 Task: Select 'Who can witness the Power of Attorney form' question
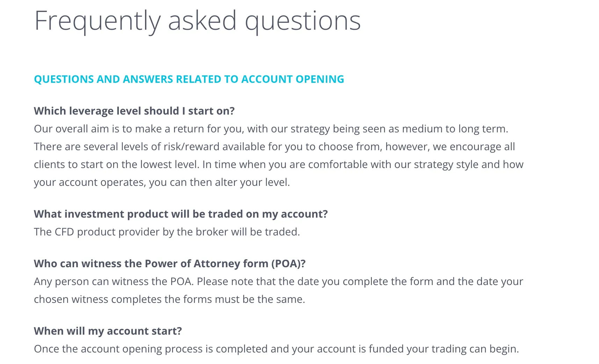170,264
